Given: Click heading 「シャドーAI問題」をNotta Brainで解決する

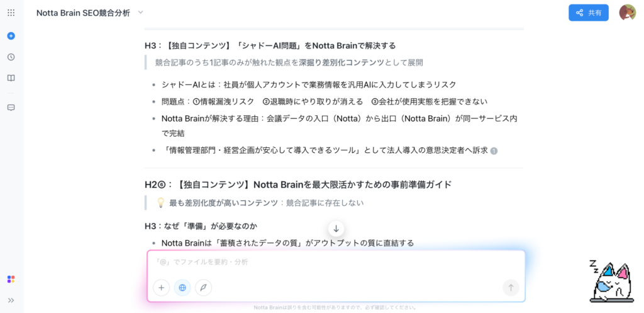Looking at the screenshot, I should pos(270,45).
